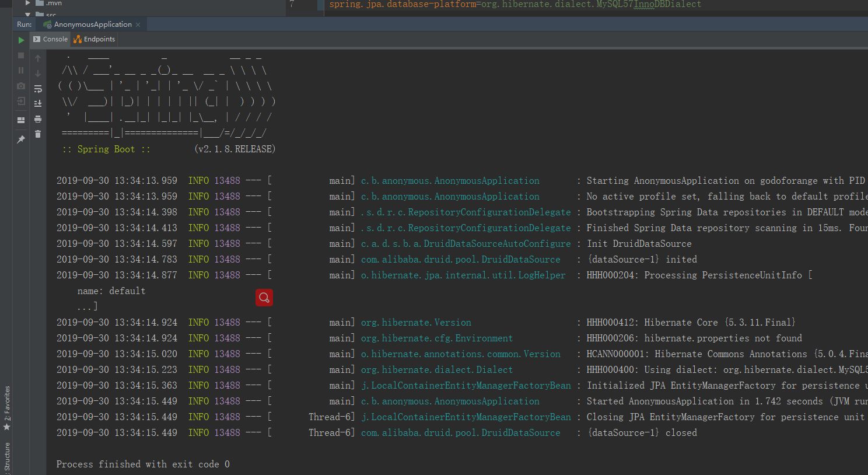Click the star icon under Favorites
Screen dimensions: 868x475
[x=7, y=427]
